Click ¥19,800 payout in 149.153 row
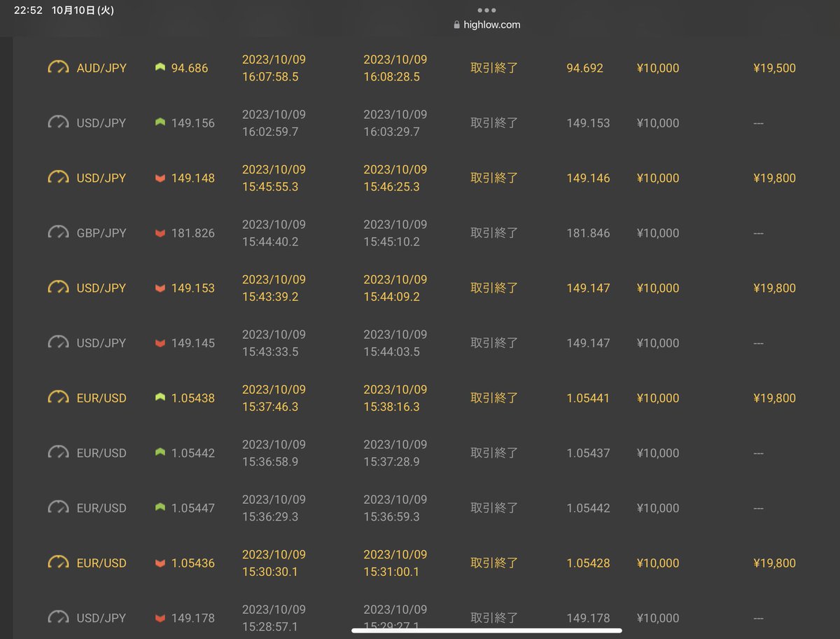Screen dimensions: 840x639 (774, 288)
